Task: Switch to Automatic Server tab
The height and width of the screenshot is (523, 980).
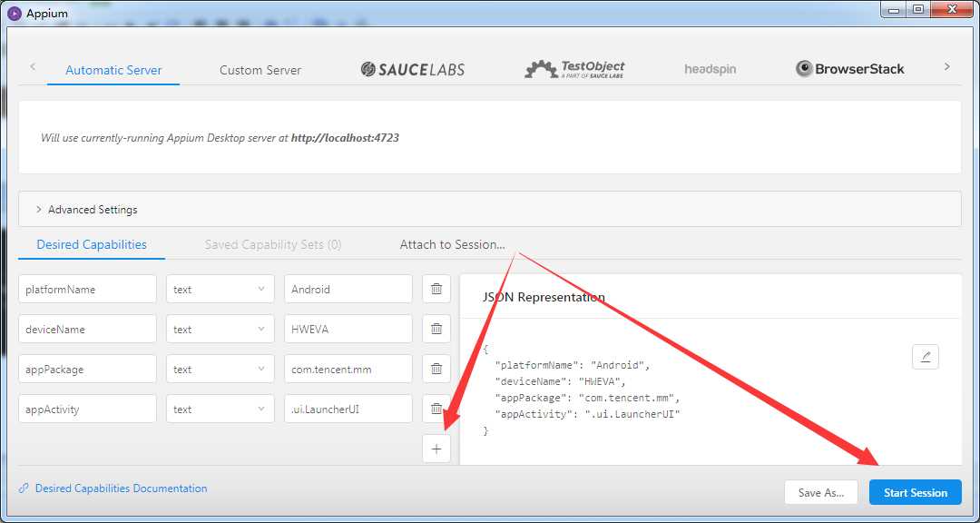Action: pyautogui.click(x=113, y=70)
